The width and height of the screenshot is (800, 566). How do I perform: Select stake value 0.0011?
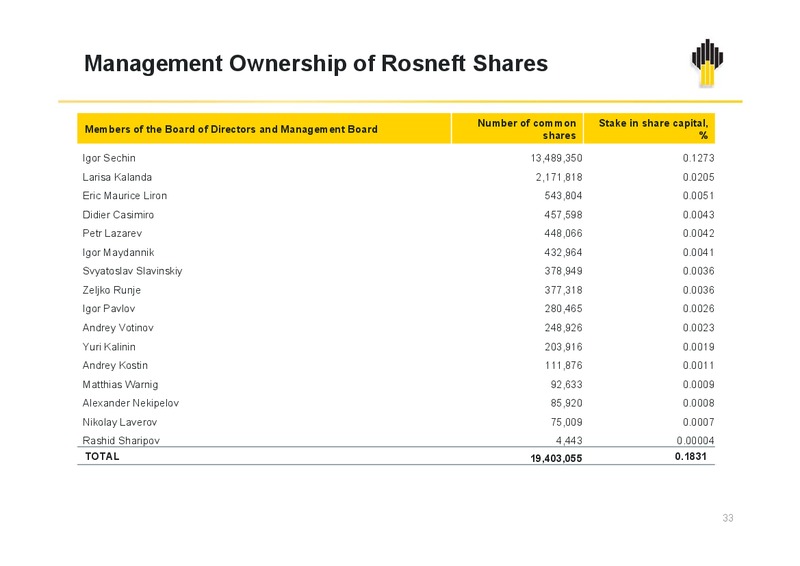(x=698, y=365)
